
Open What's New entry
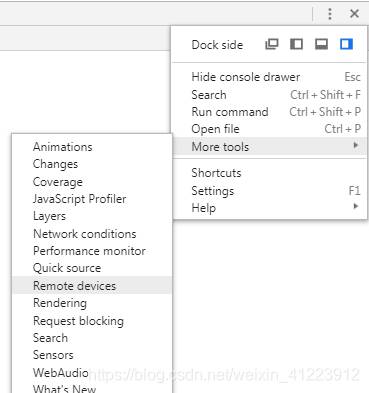click(92, 388)
